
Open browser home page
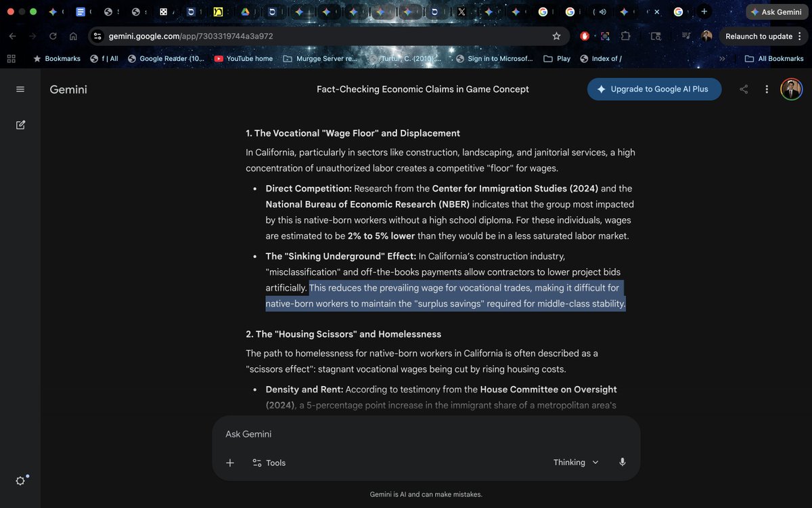point(73,36)
